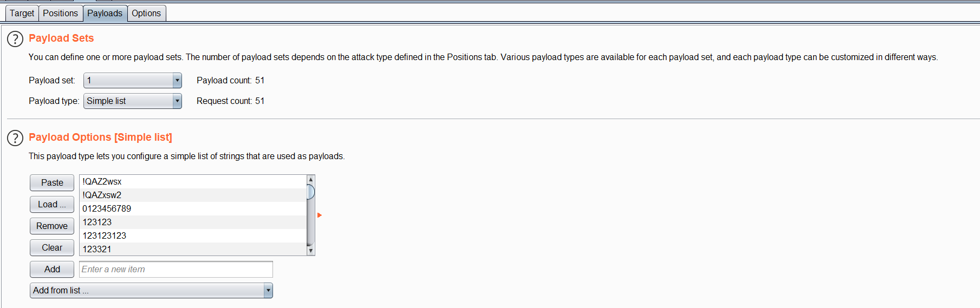Click orange arrow beside payload list
The image size is (980, 308).
[x=320, y=215]
